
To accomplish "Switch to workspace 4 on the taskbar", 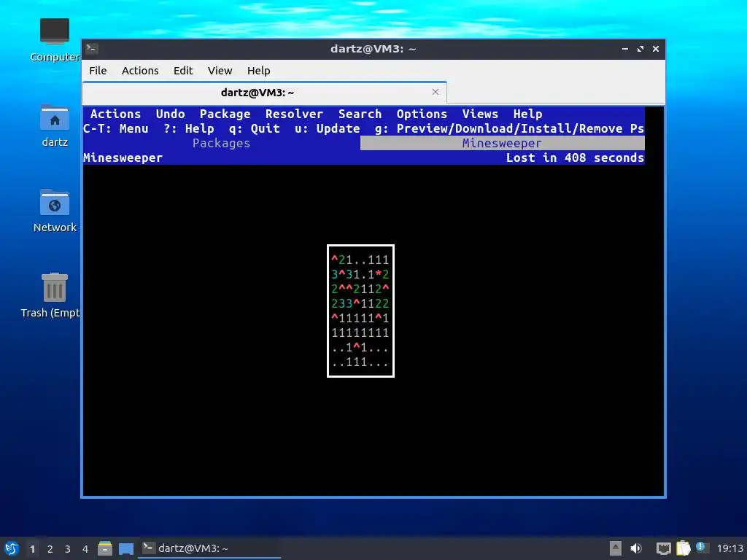I will point(85,549).
